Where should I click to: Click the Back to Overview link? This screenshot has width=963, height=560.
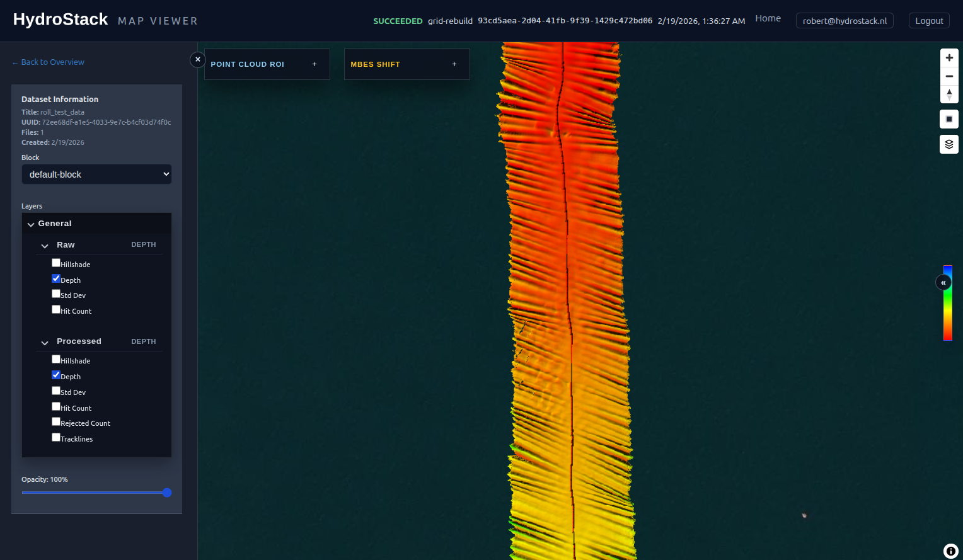(x=47, y=62)
